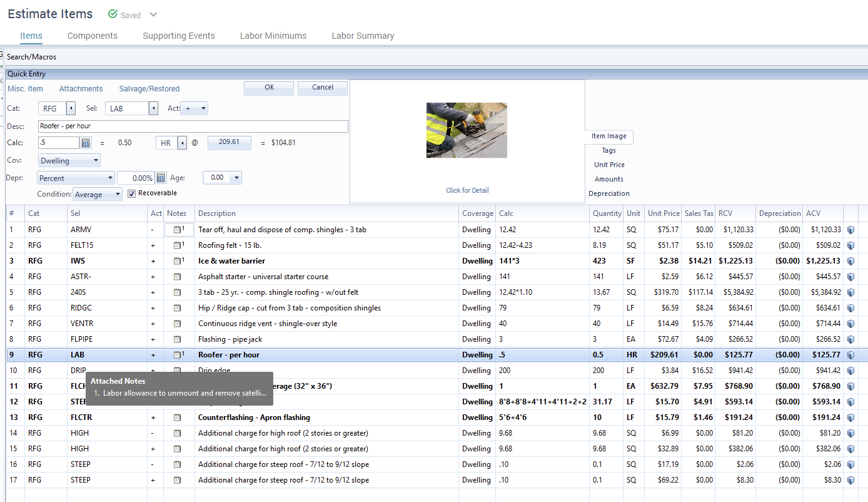The width and height of the screenshot is (868, 502).
Task: Open the Depr Percent dropdown
Action: 110,178
